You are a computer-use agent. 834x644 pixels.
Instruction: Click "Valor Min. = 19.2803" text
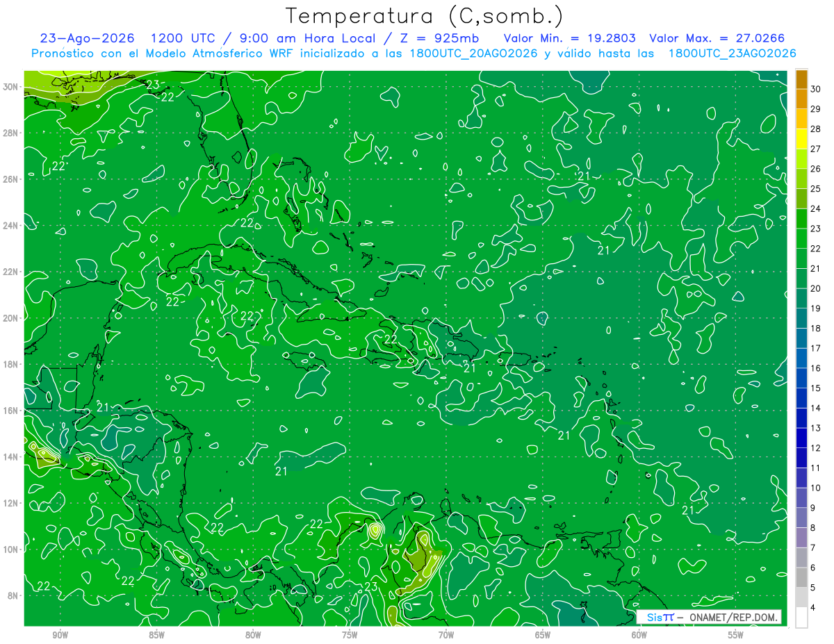[571, 38]
